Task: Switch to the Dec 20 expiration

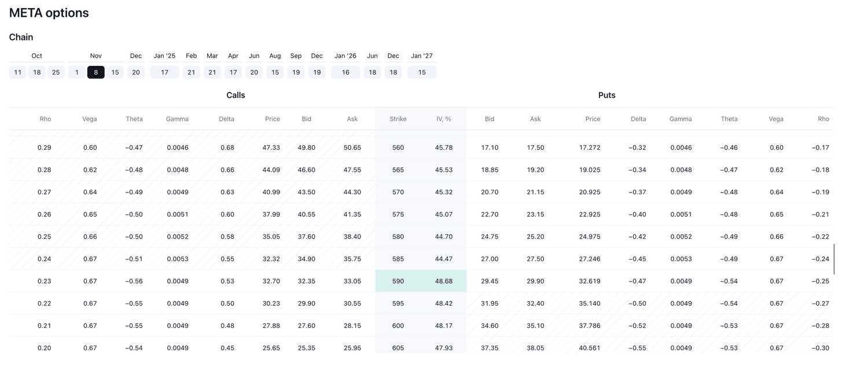Action: (136, 72)
